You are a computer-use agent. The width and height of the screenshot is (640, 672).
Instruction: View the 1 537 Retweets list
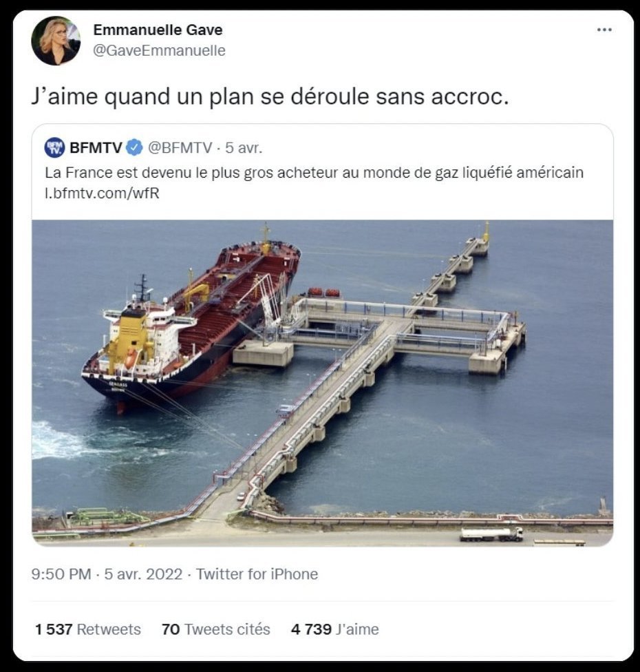click(x=88, y=629)
